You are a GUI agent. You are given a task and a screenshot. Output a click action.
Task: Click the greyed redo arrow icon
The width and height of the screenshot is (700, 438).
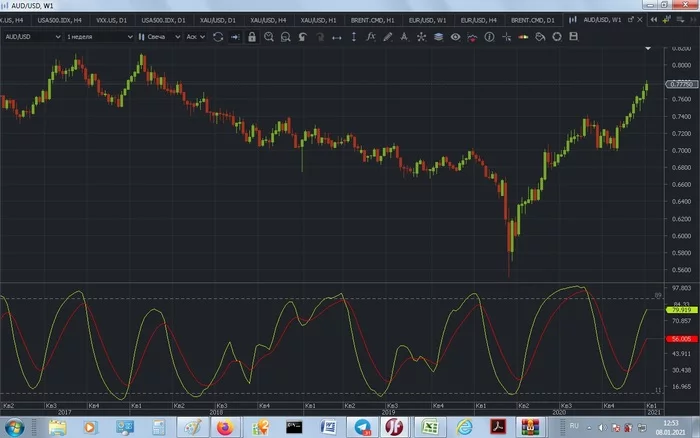coord(320,37)
